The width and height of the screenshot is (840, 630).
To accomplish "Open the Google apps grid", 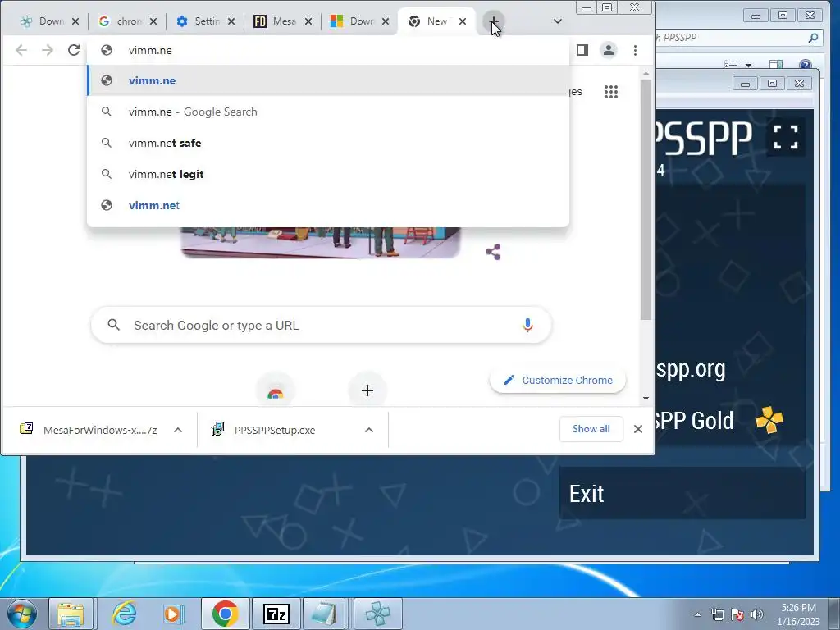I will [610, 92].
